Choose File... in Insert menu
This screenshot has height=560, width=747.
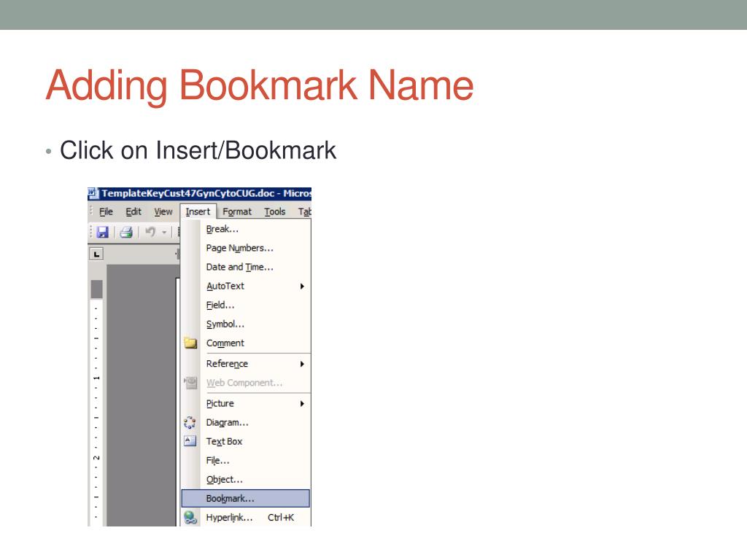click(x=246, y=461)
